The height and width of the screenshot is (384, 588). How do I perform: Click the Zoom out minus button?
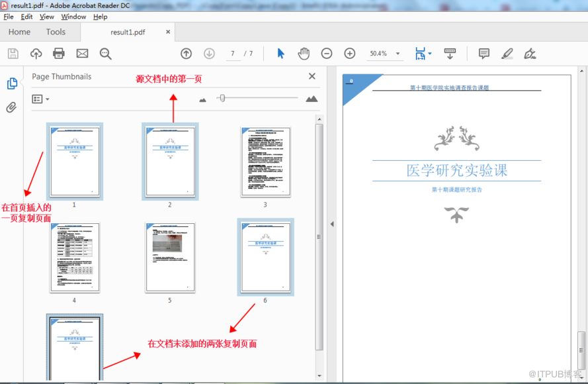(327, 54)
